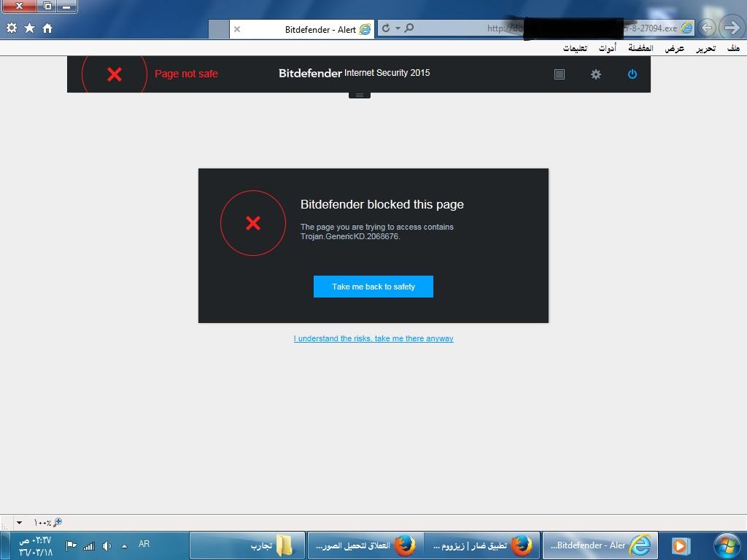747x560 pixels.
Task: Show hidden system tray icons
Action: pos(124,545)
